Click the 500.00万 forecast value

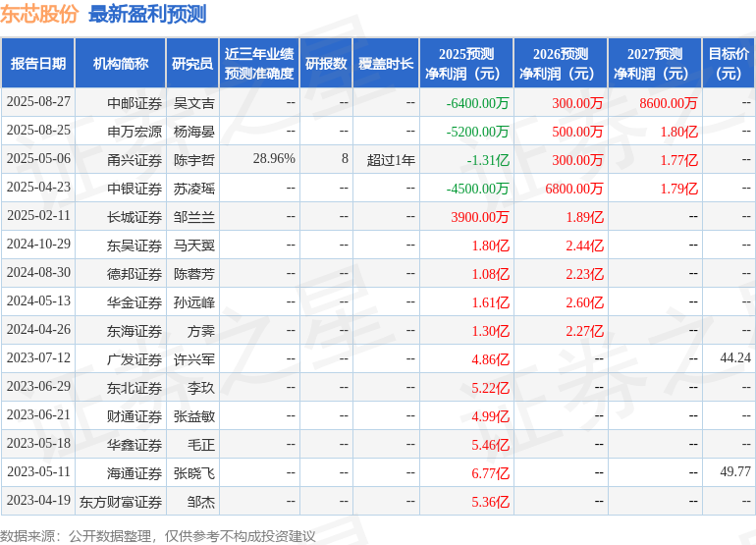[577, 132]
